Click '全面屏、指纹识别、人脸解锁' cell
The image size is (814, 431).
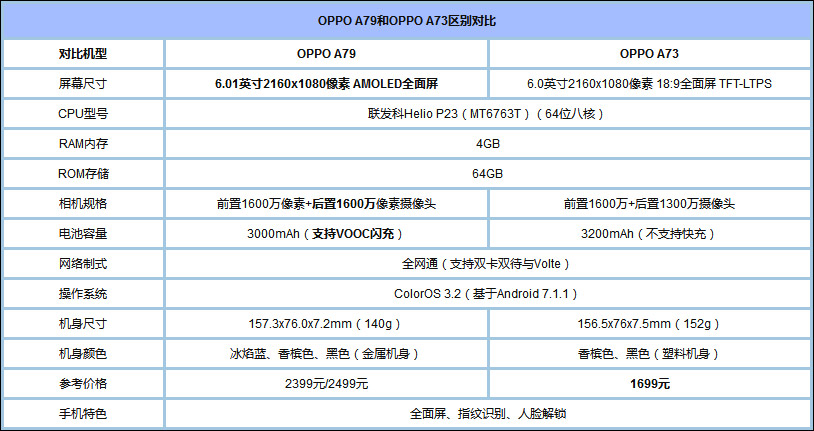(488, 414)
